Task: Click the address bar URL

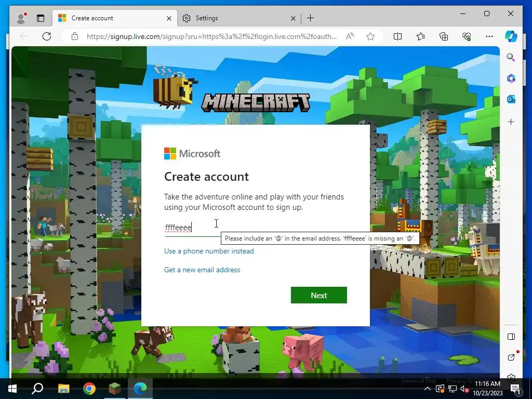Action: point(212,36)
